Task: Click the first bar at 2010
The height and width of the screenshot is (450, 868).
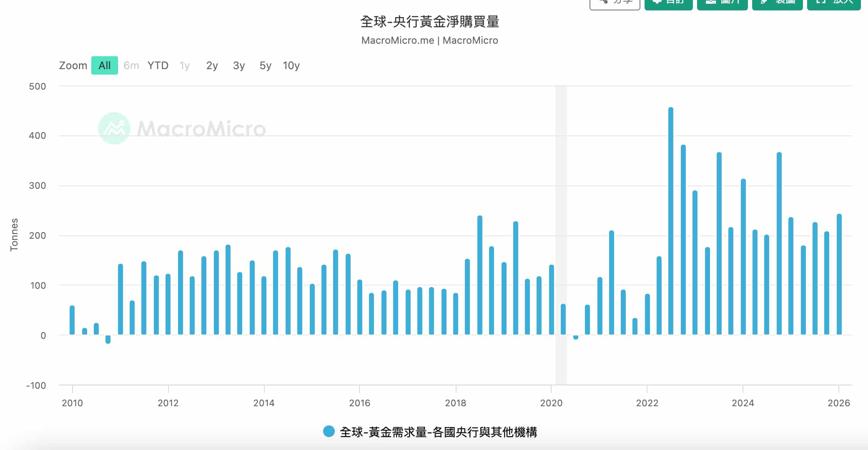Action: coord(72,320)
